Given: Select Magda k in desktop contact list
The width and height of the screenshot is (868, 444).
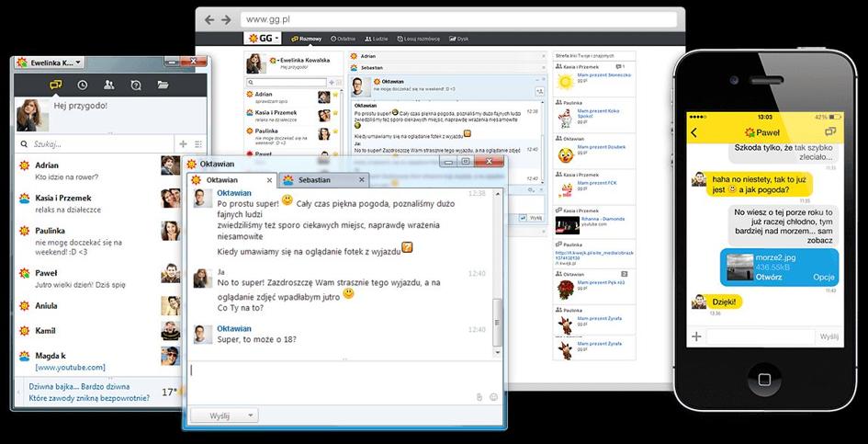Looking at the screenshot, I should click(98, 360).
